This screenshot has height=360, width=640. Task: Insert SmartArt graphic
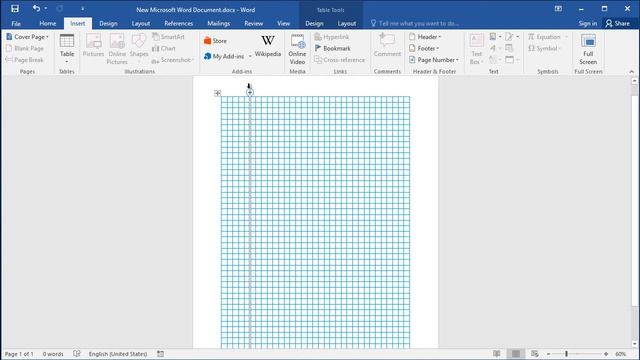168,37
